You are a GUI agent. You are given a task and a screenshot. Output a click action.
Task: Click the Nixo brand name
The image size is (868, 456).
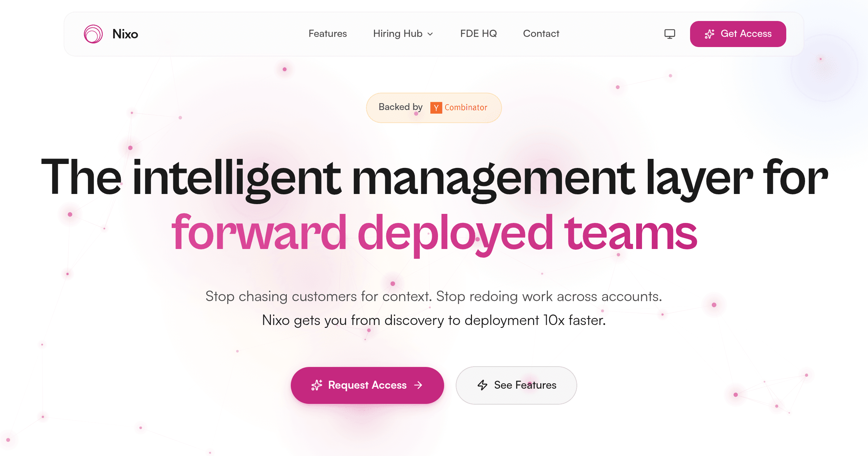click(x=125, y=34)
